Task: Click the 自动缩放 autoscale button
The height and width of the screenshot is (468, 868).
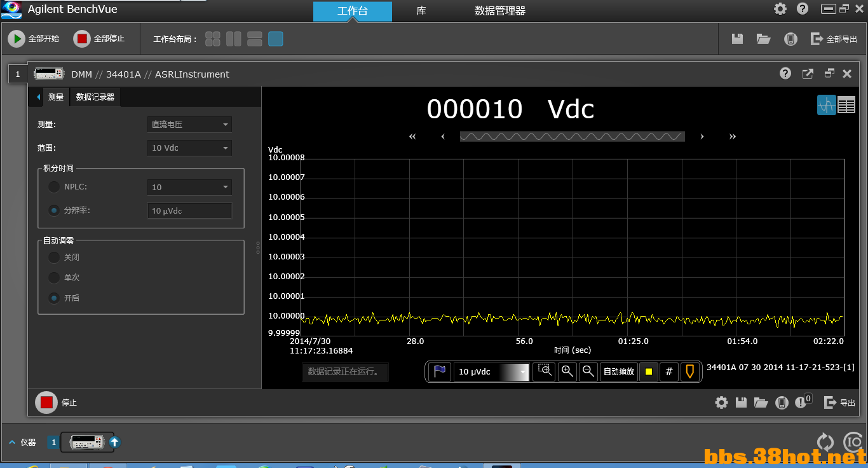Action: click(619, 372)
